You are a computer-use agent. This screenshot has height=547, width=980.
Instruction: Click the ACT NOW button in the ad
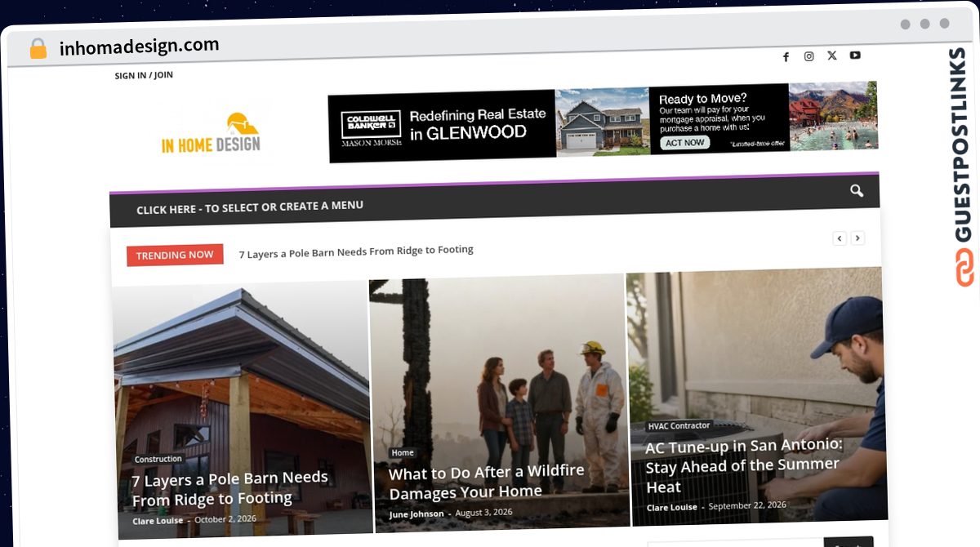684,142
